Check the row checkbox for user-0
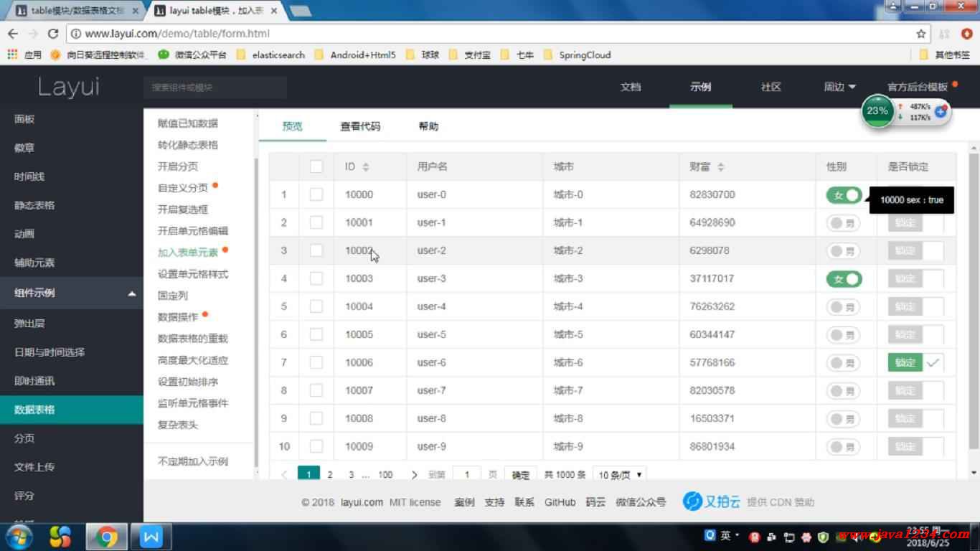This screenshot has width=980, height=551. tap(316, 194)
